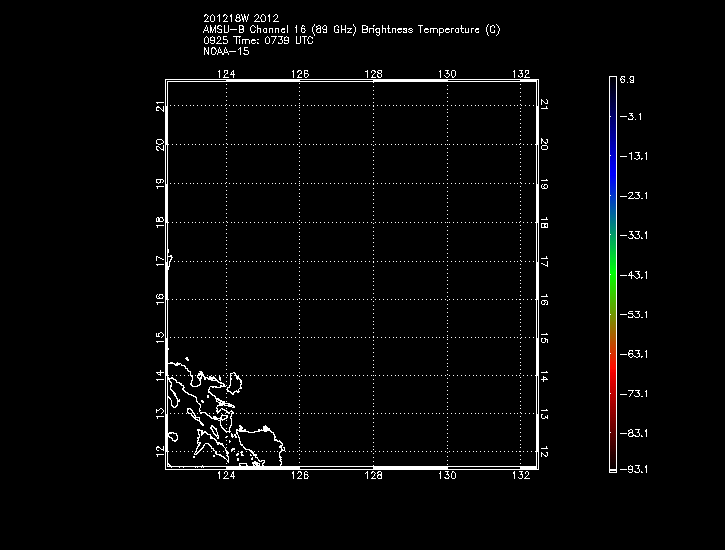Click the right latitude label 21
Image resolution: width=725 pixels, height=550 pixels.
click(544, 104)
